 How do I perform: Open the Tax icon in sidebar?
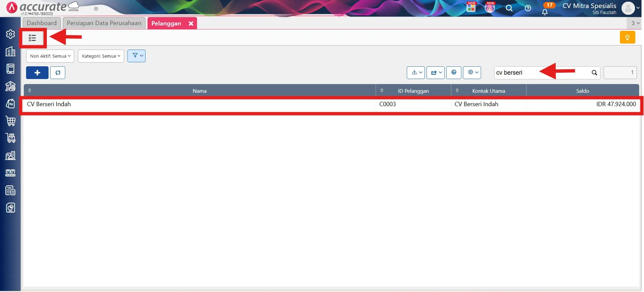[x=10, y=190]
